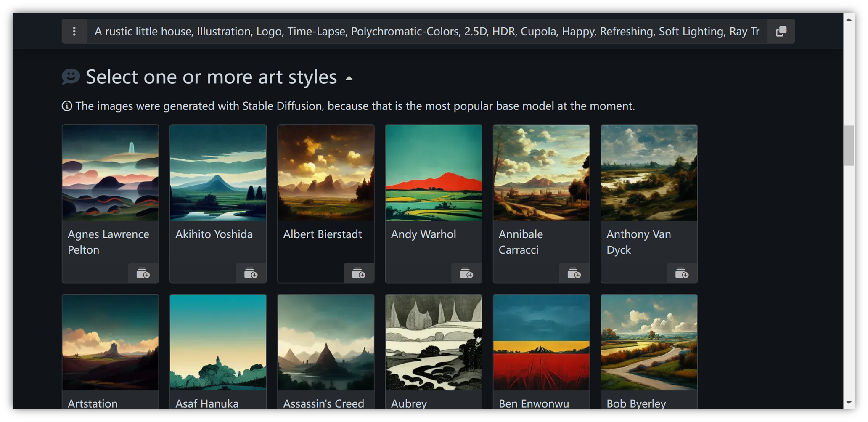Viewport: 868px width, 422px height.
Task: Add Andy Warhol style using add icon
Action: click(x=466, y=273)
